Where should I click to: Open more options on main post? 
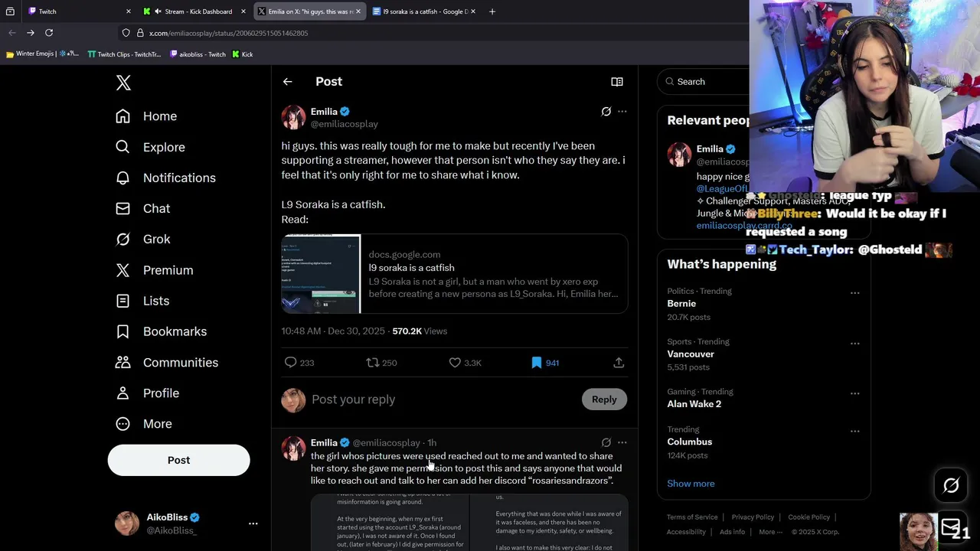pos(622,112)
